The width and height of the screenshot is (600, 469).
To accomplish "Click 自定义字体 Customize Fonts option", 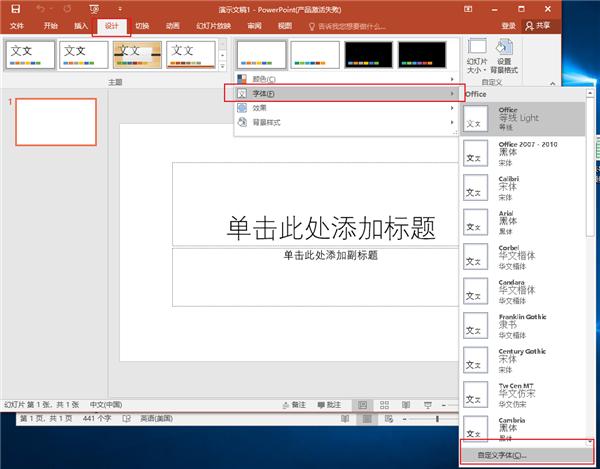I will 527,455.
